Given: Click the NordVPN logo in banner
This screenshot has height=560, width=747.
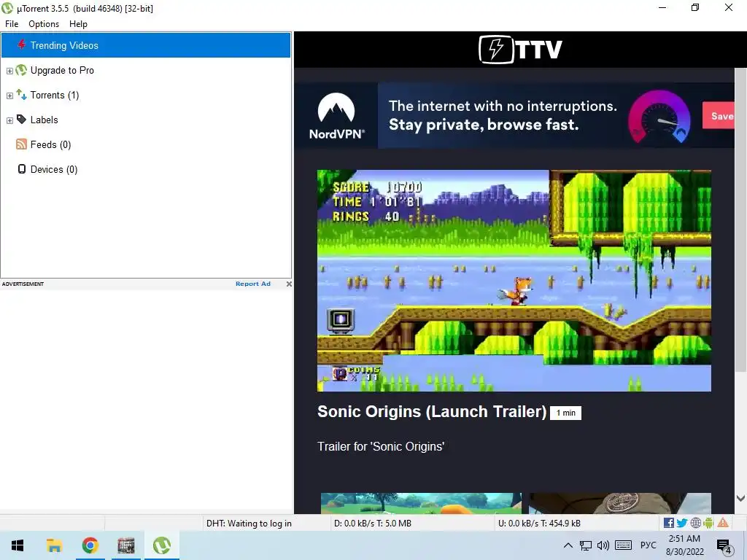Looking at the screenshot, I should pyautogui.click(x=336, y=116).
